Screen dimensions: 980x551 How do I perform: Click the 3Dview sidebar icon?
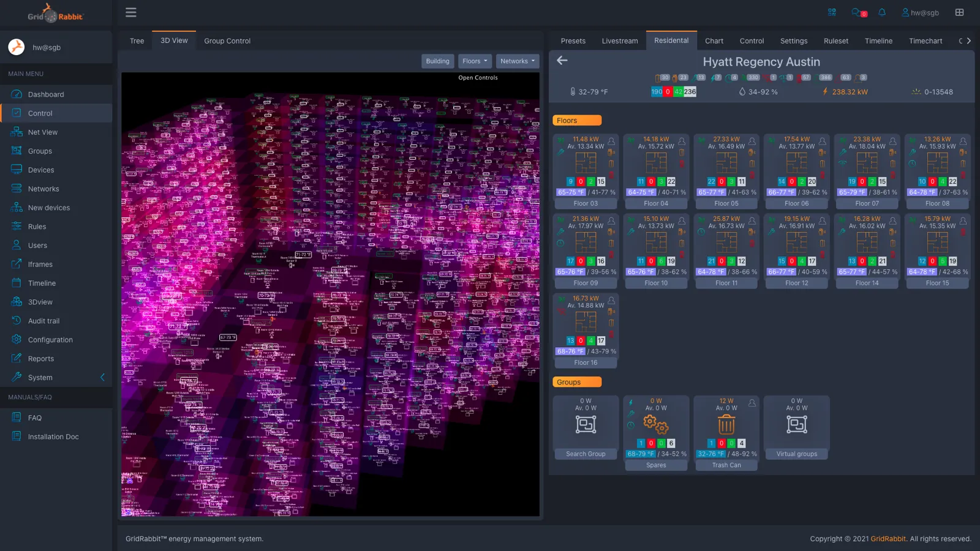point(17,302)
